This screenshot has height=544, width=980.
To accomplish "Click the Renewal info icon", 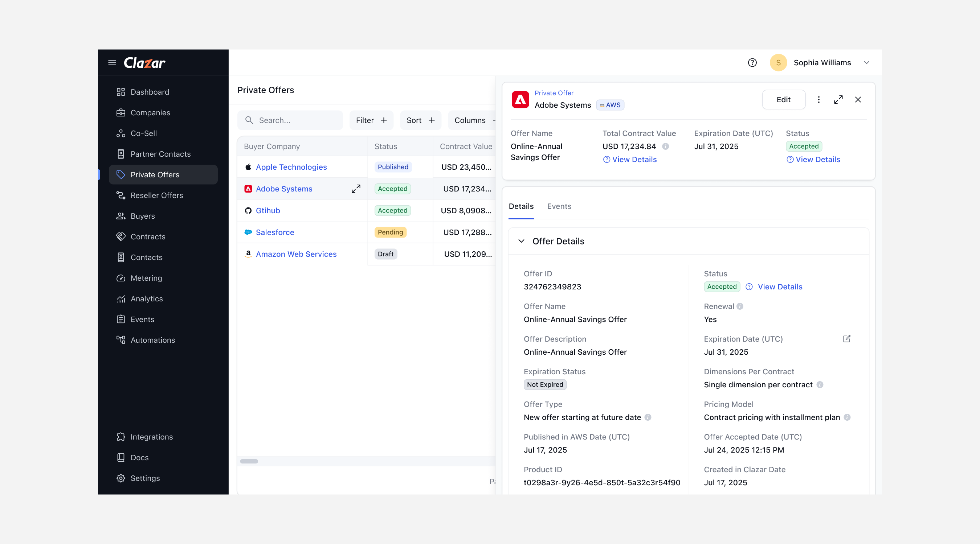I will tap(740, 306).
